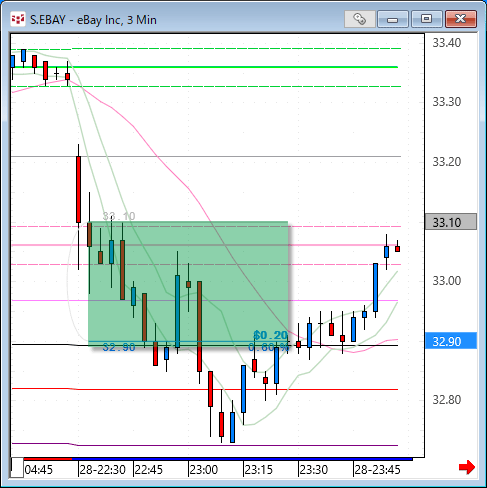
Task: Select the 33.20 price axis label
Action: 447,162
